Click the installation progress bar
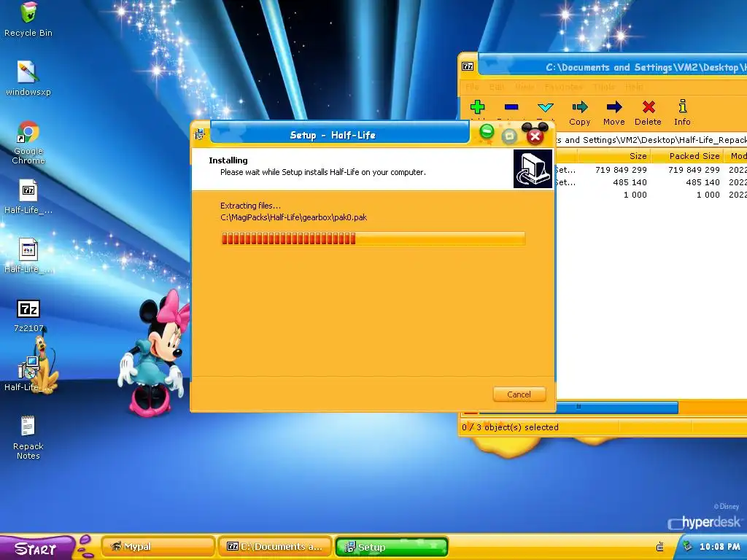Viewport: 747px width, 560px height. pyautogui.click(x=373, y=238)
